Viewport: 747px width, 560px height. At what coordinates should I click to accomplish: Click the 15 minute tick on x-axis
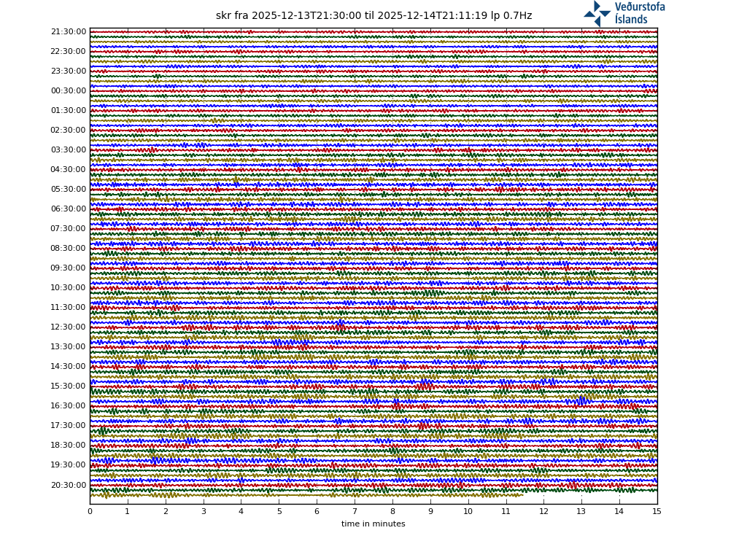pos(657,511)
